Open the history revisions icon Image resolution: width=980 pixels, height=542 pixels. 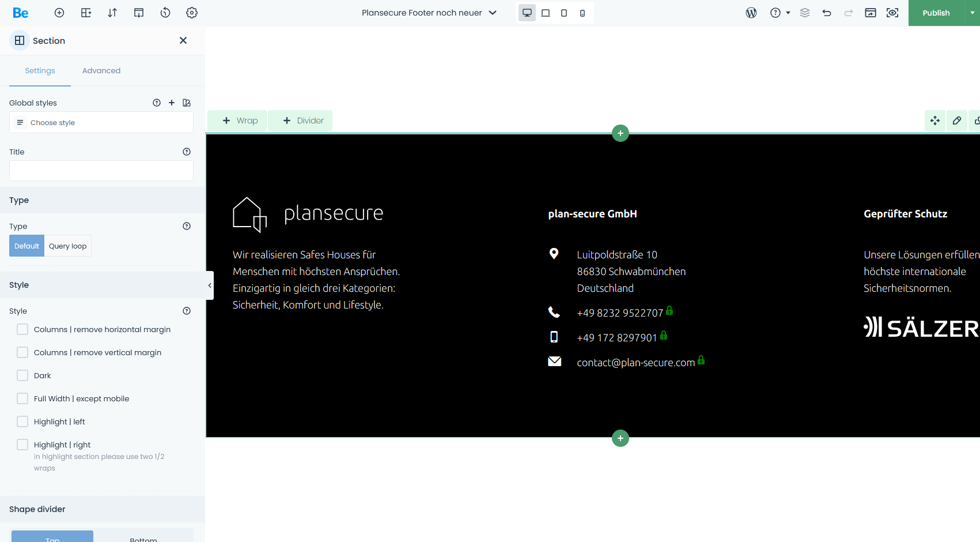[x=165, y=13]
